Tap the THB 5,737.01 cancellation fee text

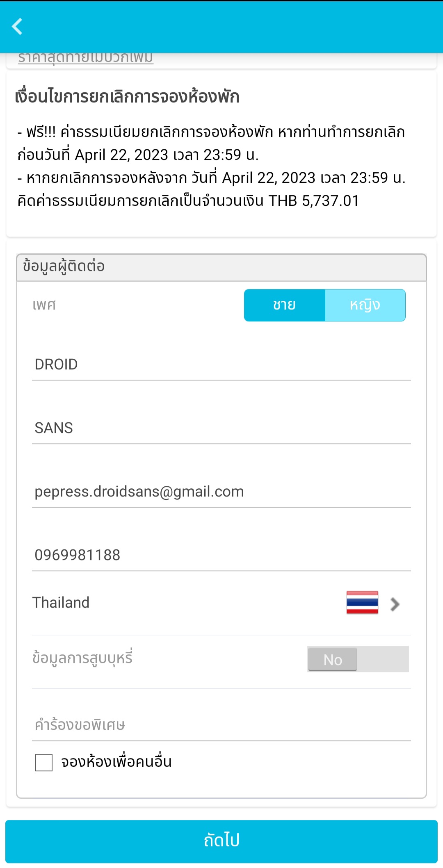tap(314, 201)
